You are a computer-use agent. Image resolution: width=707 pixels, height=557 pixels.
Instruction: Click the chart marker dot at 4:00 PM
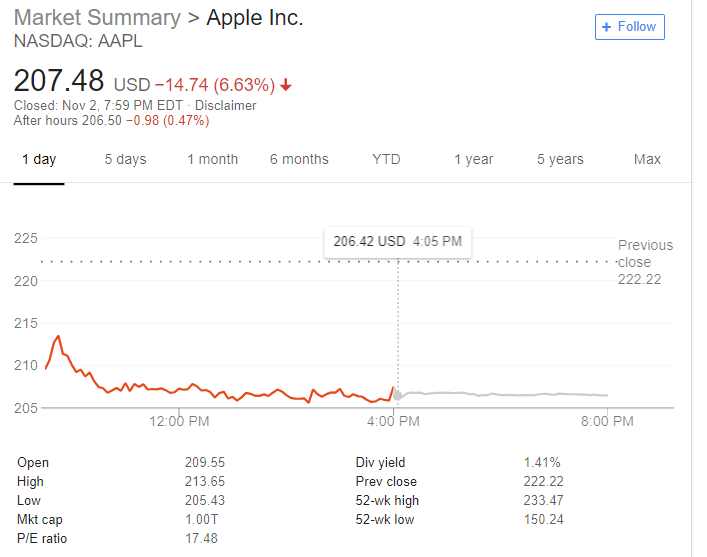(398, 396)
